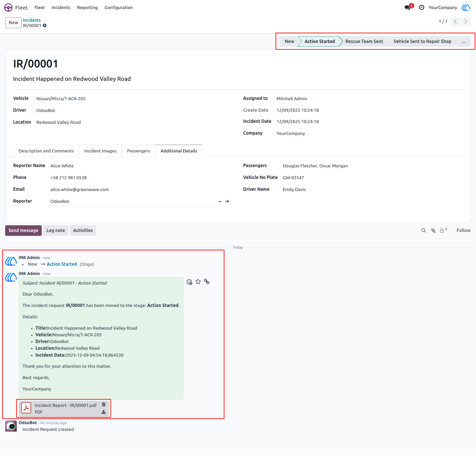Set stage to Vehicle Sent to Repair Shop

(422, 41)
